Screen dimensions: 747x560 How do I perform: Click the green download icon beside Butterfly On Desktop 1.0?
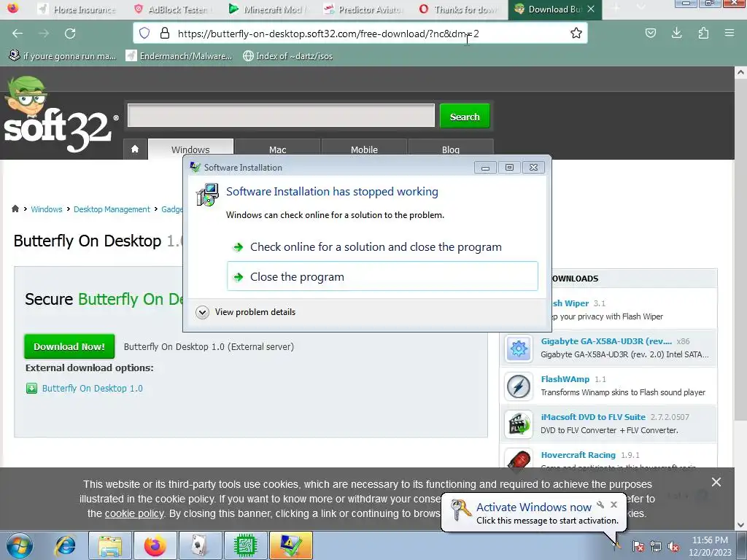(31, 388)
